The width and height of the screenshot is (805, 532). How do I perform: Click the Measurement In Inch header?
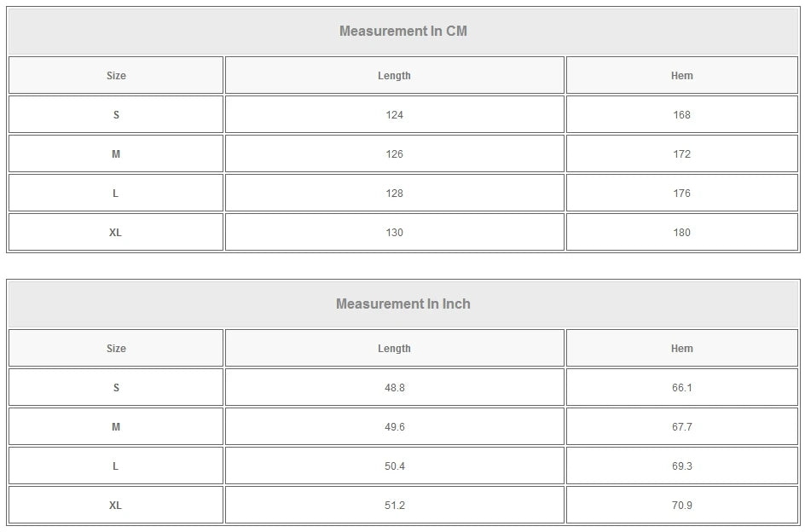pos(403,304)
